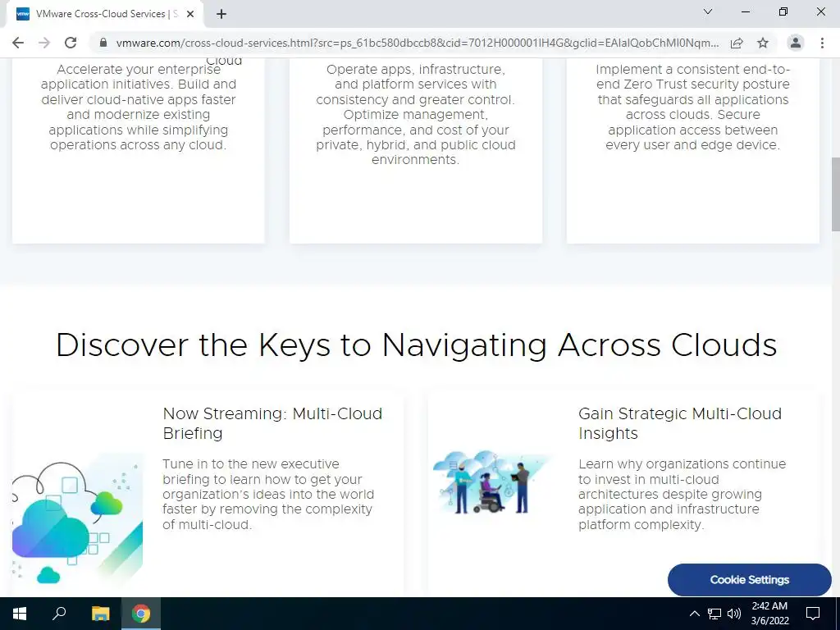Screen dimensions: 840x630
Task: Open network status tray icon
Action: [x=714, y=614]
